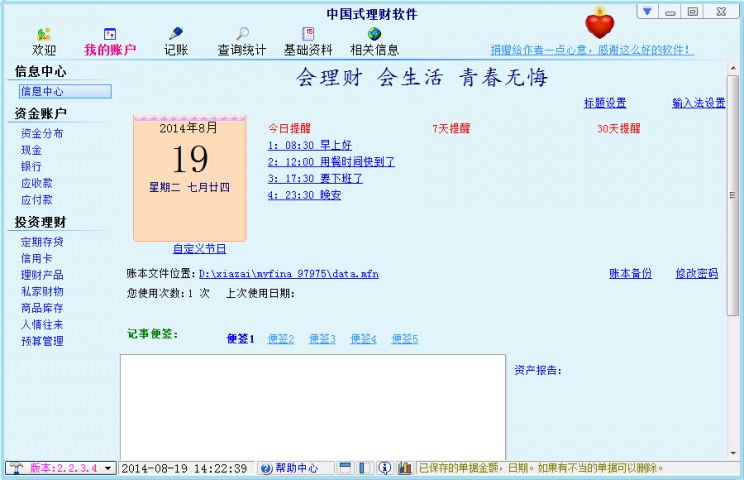Click the bar chart icon in status bar
The image size is (744, 480).
(x=404, y=468)
